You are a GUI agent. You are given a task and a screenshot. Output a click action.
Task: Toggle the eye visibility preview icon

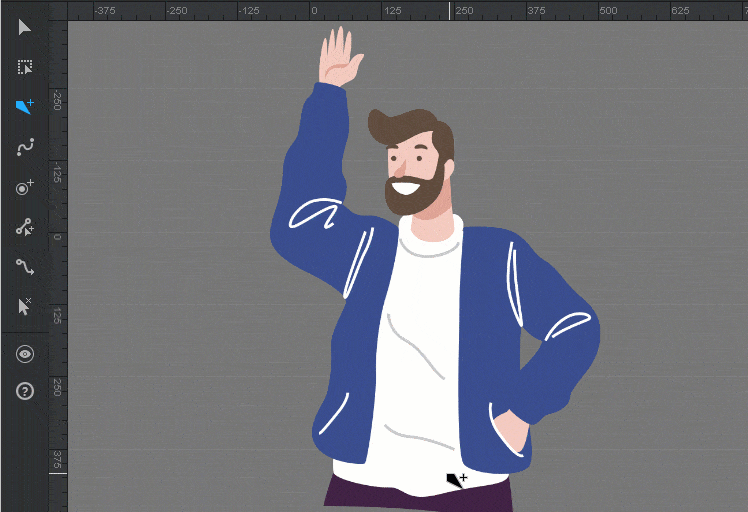pyautogui.click(x=25, y=354)
